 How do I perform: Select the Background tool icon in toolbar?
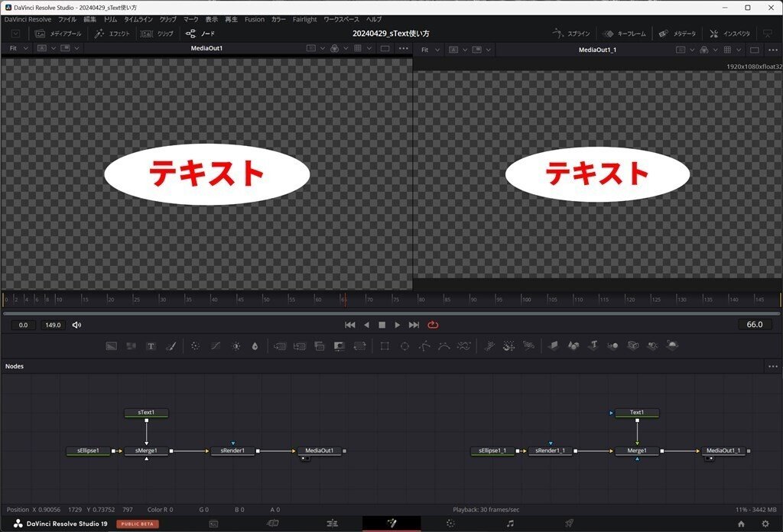[x=112, y=345]
